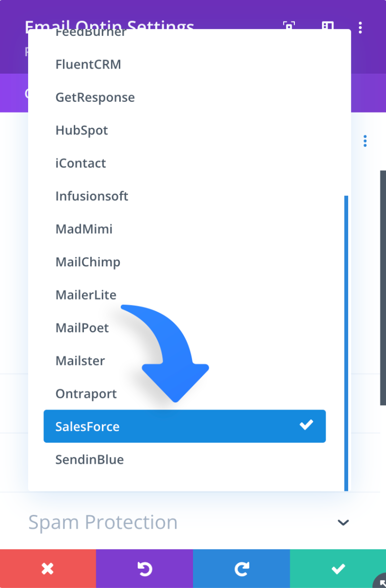Discard changes using the red X icon
The image size is (386, 588).
pos(48,568)
